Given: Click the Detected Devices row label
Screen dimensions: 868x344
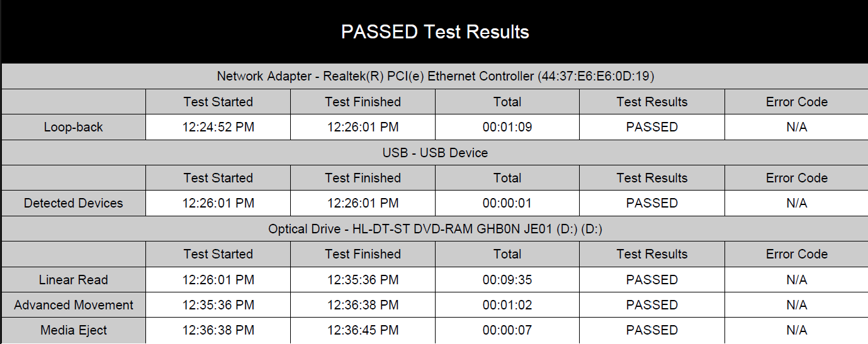Looking at the screenshot, I should tap(74, 203).
